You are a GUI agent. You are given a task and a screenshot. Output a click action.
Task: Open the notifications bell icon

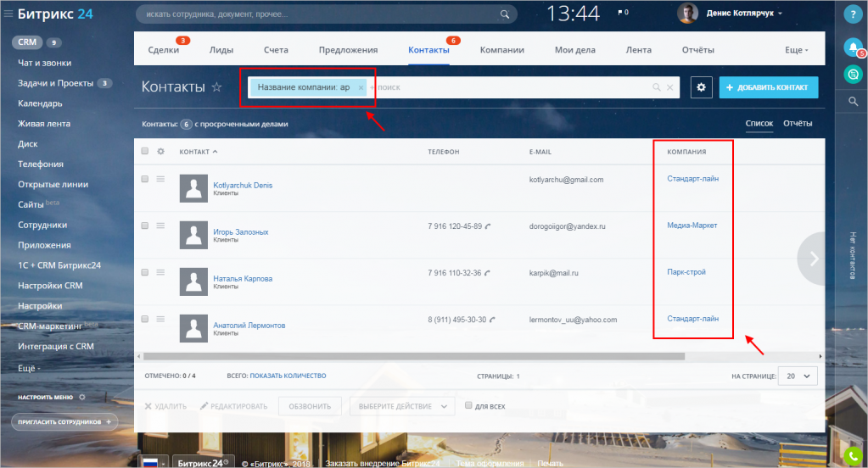coord(853,47)
